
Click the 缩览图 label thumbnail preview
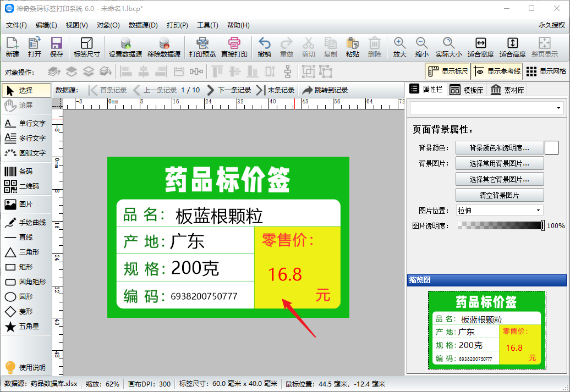pos(487,330)
